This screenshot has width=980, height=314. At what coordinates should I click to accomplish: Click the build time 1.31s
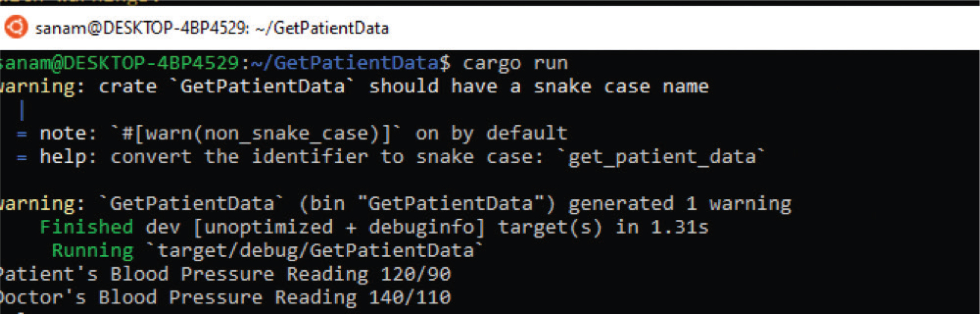[x=679, y=227]
